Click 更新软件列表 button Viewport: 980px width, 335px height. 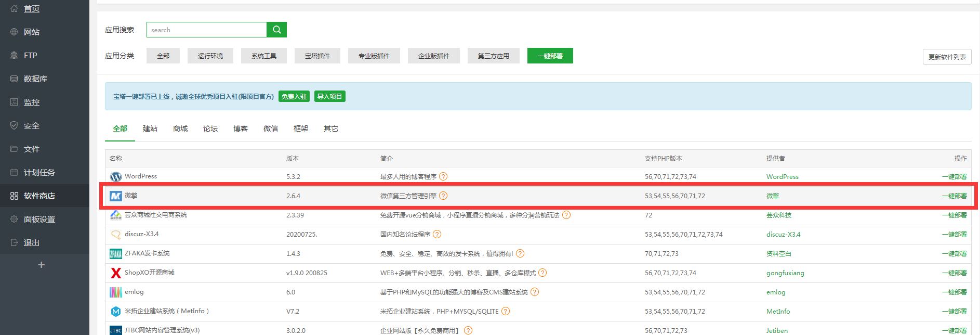coord(947,57)
